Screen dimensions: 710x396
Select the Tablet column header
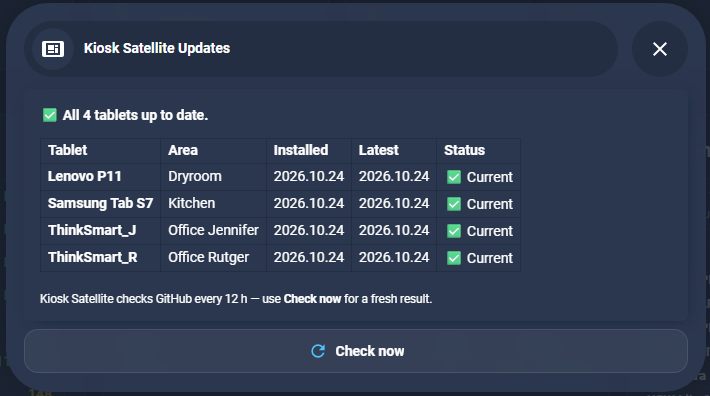[101, 150]
